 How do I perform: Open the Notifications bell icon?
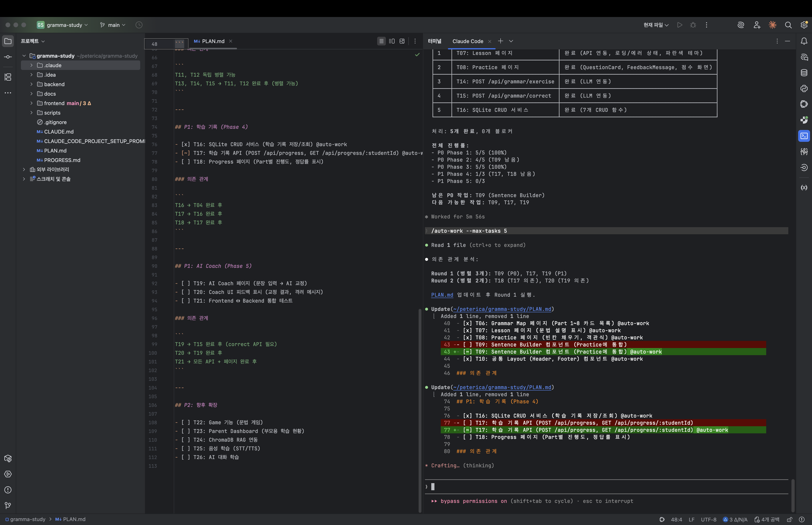tap(804, 41)
